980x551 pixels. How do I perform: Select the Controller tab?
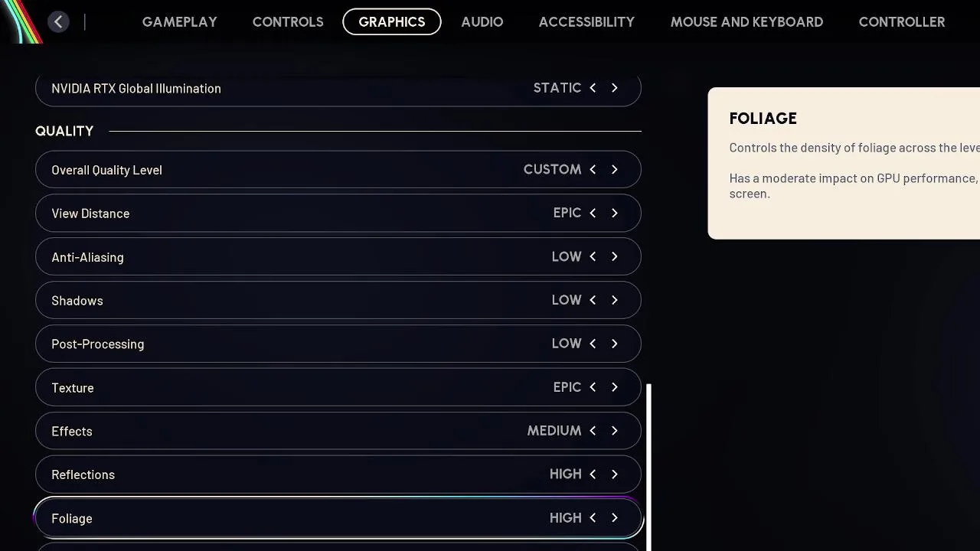[901, 22]
